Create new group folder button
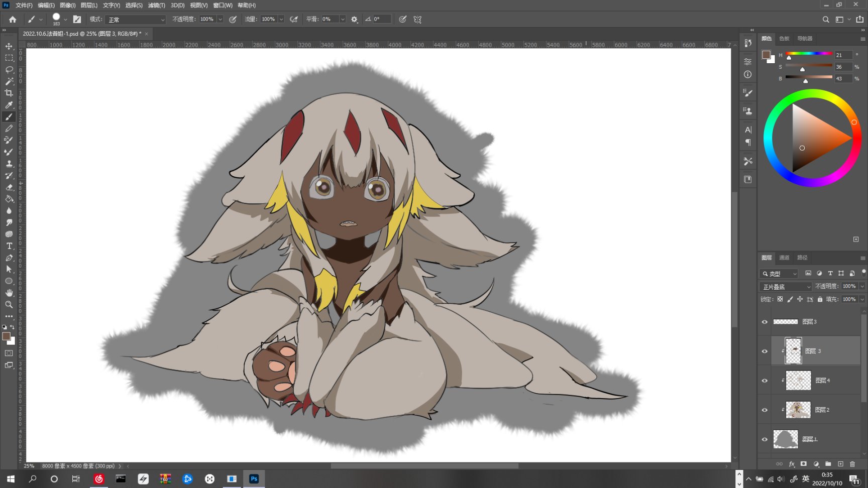Image resolution: width=868 pixels, height=488 pixels. coord(828,464)
